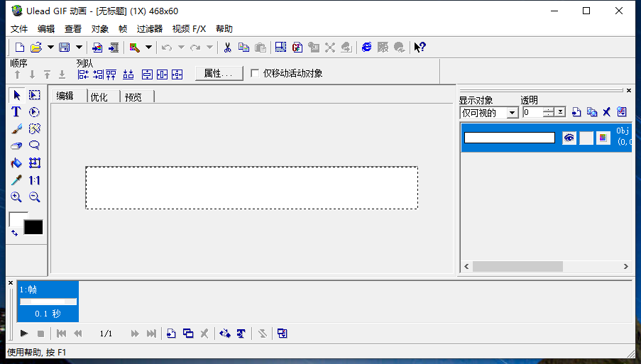Click the delete object X icon

pos(607,112)
